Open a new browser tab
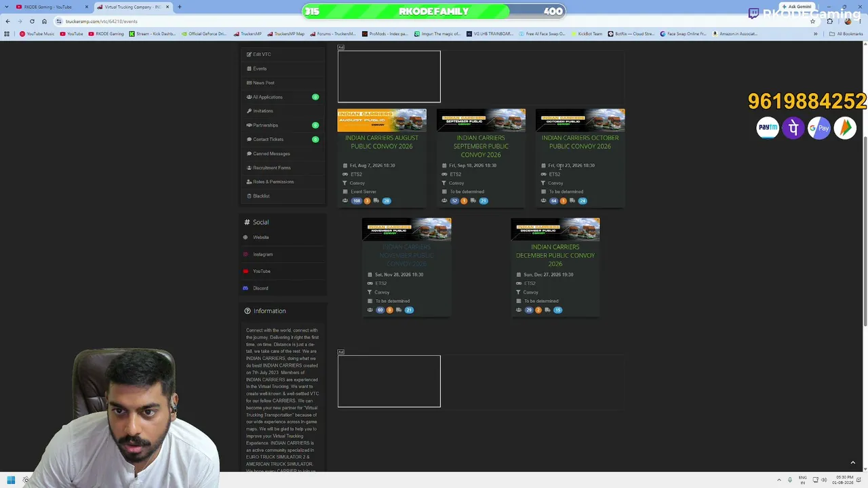Screen dimensions: 868x488 click(180, 7)
